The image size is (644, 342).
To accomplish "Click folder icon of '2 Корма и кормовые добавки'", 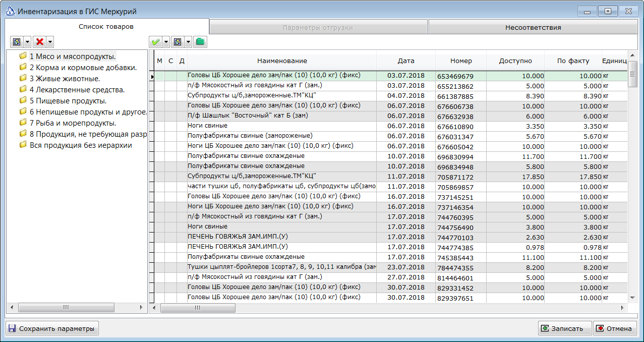I will point(23,67).
